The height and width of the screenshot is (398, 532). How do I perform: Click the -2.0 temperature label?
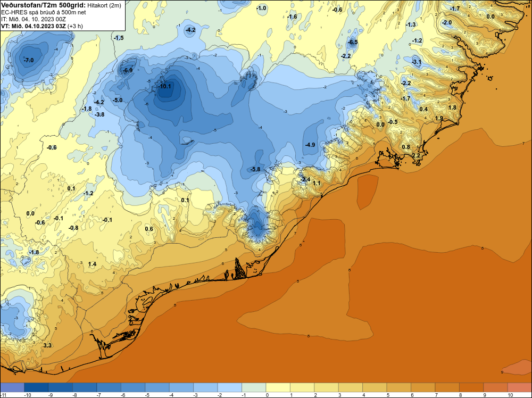pos(447,23)
